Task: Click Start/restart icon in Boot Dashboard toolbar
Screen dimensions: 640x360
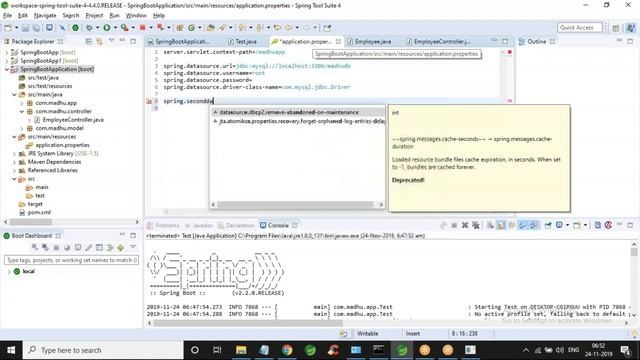Action: [35, 247]
